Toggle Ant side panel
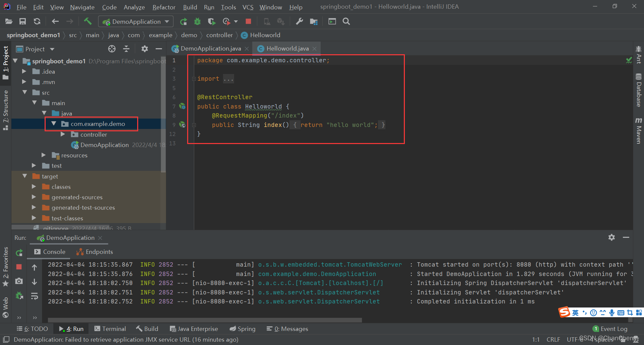Viewport: 644px width, 345px height. 638,55
